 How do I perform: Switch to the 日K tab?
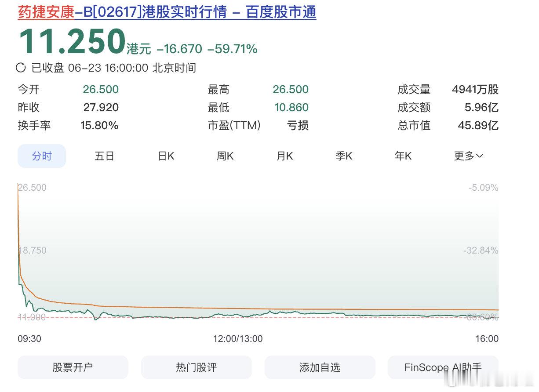166,156
